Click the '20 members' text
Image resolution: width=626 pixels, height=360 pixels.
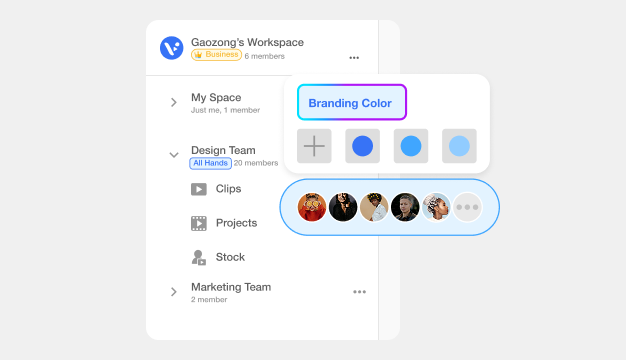pyautogui.click(x=256, y=163)
